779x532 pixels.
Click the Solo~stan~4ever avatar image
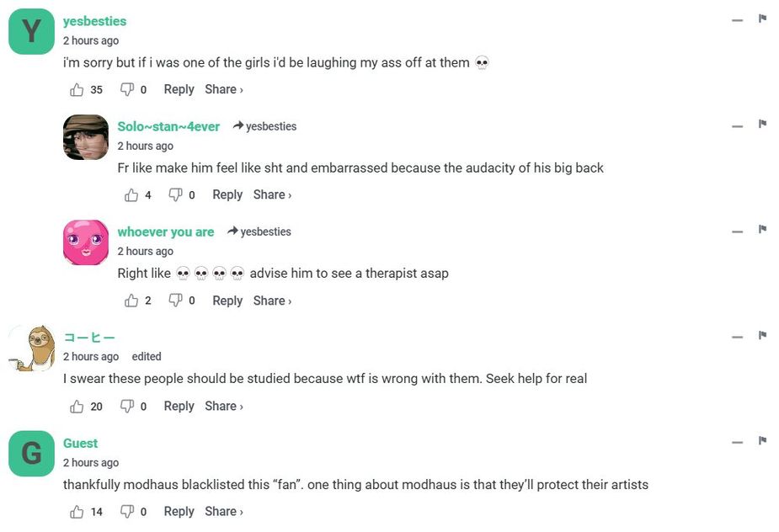(86, 137)
